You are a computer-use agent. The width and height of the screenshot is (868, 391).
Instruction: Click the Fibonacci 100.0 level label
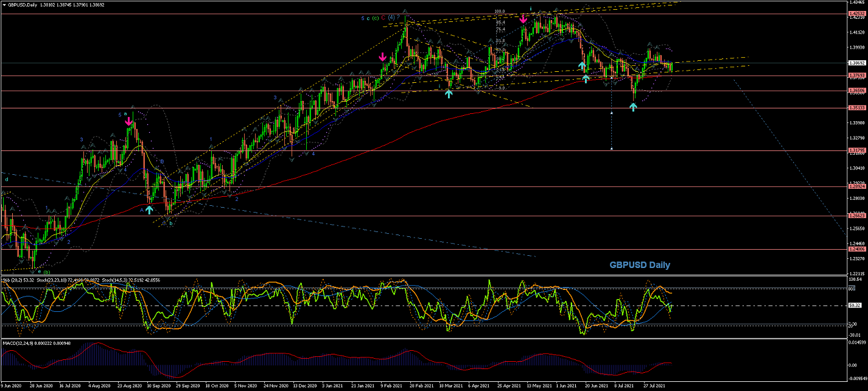tap(500, 11)
